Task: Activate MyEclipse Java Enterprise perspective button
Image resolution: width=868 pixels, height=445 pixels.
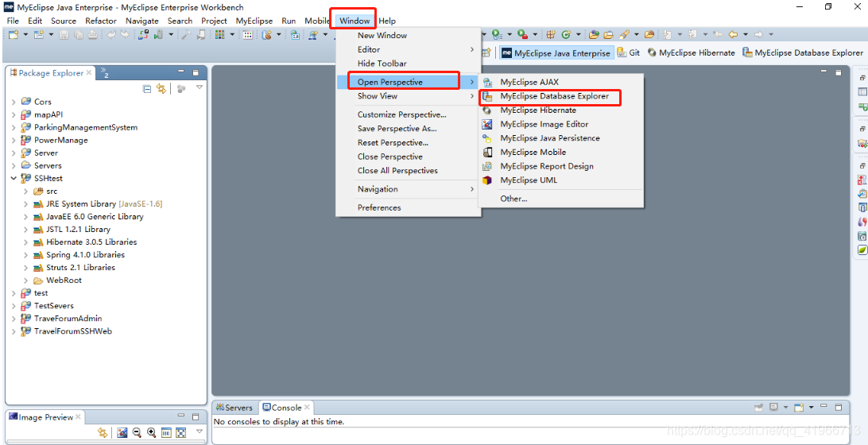Action: click(x=556, y=52)
